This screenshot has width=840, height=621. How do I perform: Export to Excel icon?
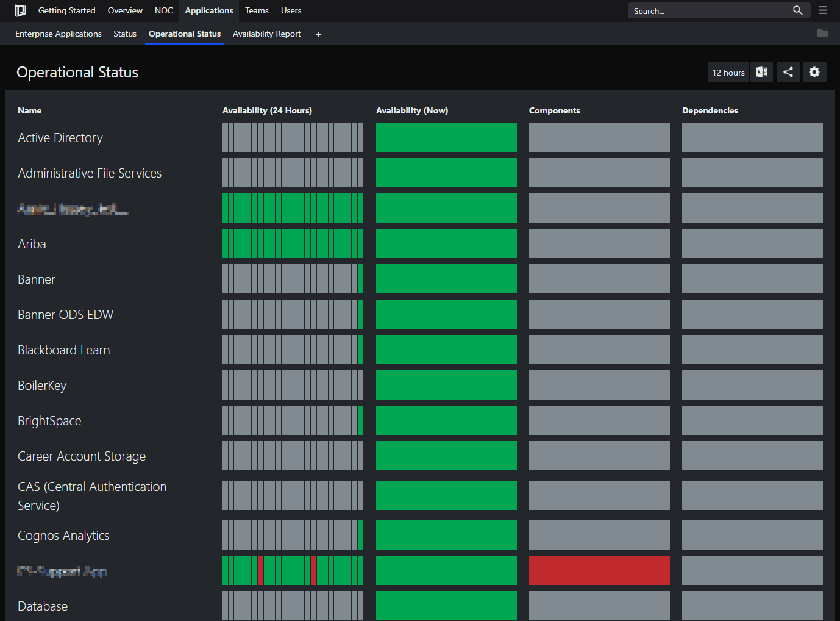(x=761, y=72)
